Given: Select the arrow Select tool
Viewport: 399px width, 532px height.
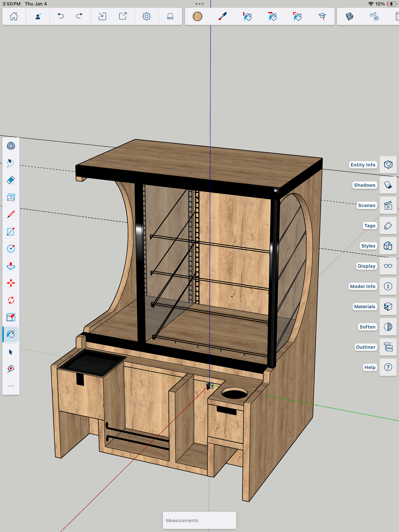Looking at the screenshot, I should coord(11,352).
